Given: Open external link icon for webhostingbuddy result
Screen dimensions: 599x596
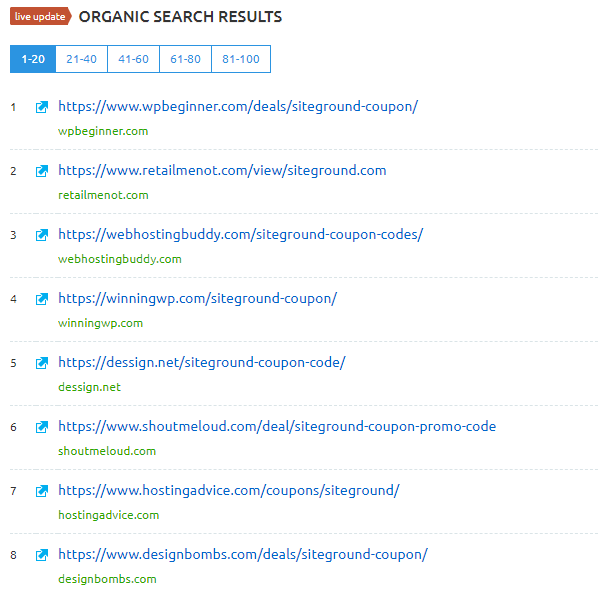Looking at the screenshot, I should 42,235.
